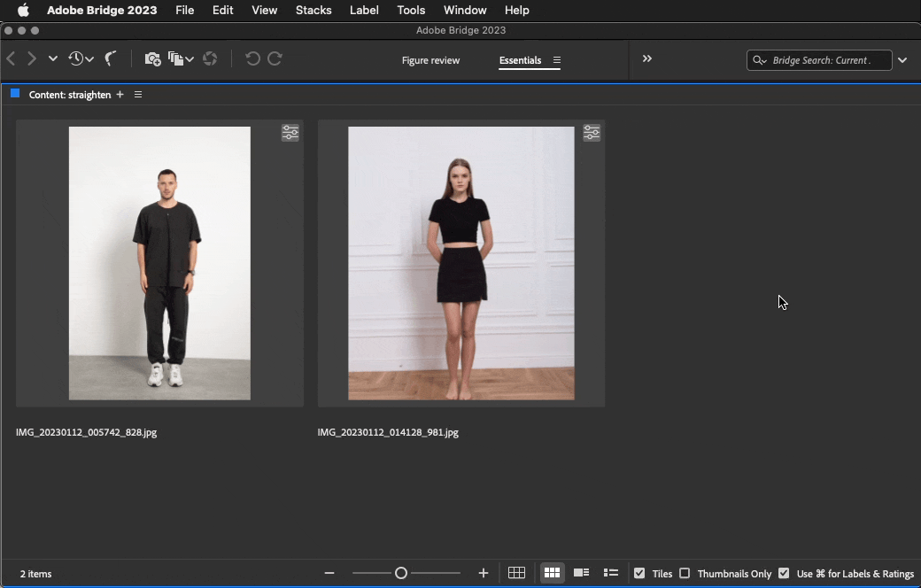This screenshot has height=588, width=921.
Task: Click the Reveal recent files clock icon
Action: point(76,59)
